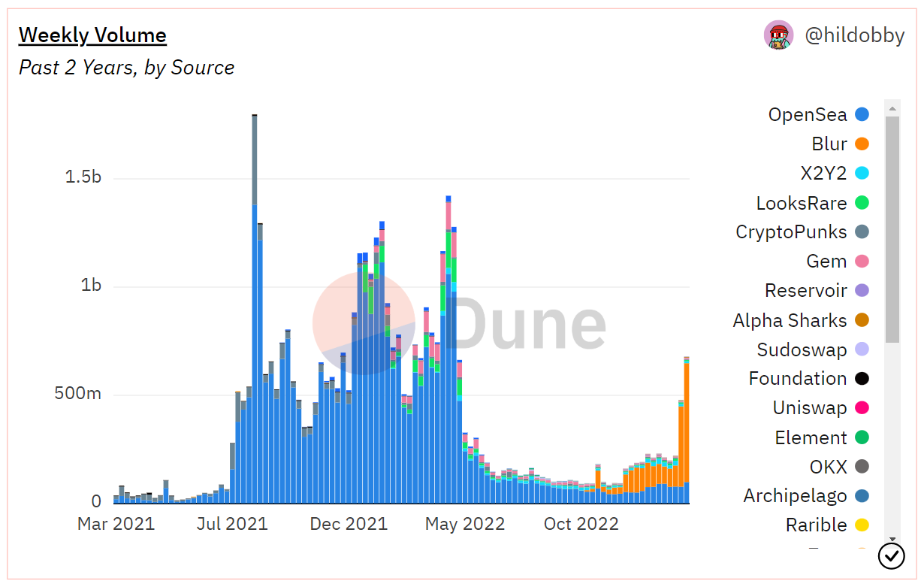Click the Rarible yellow legend dot
The width and height of the screenshot is (924, 587).
tap(862, 525)
